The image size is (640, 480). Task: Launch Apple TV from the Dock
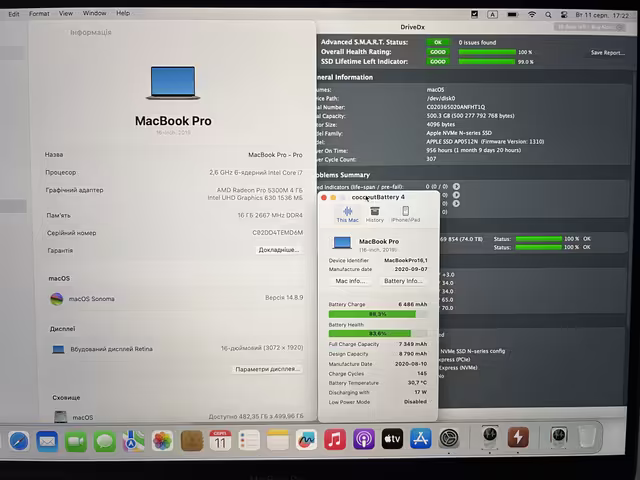click(x=392, y=439)
